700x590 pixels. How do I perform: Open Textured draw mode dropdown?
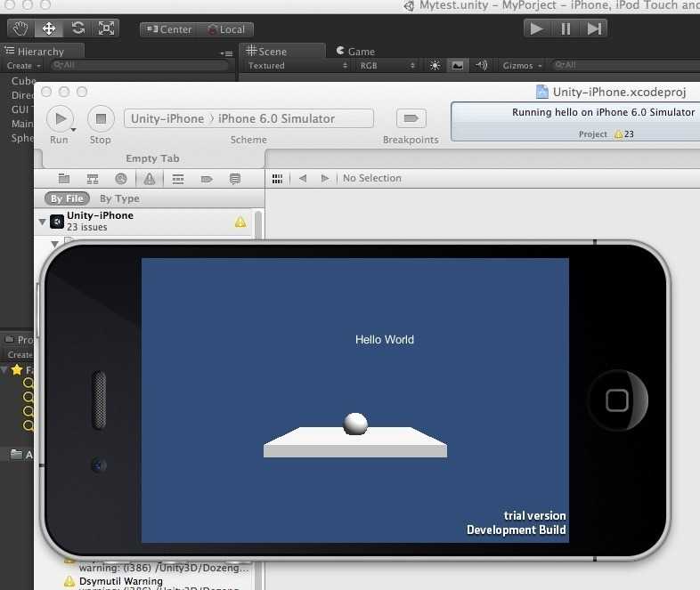[x=297, y=66]
